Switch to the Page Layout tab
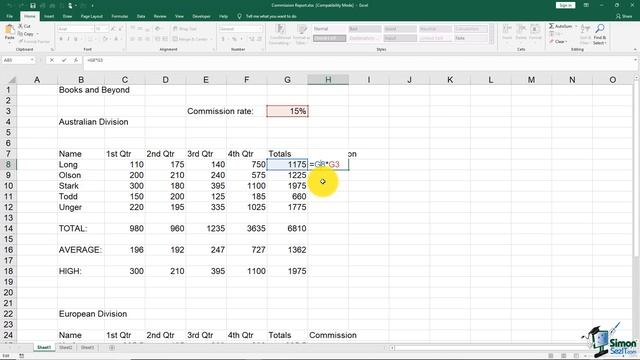The height and width of the screenshot is (360, 640). (x=91, y=16)
